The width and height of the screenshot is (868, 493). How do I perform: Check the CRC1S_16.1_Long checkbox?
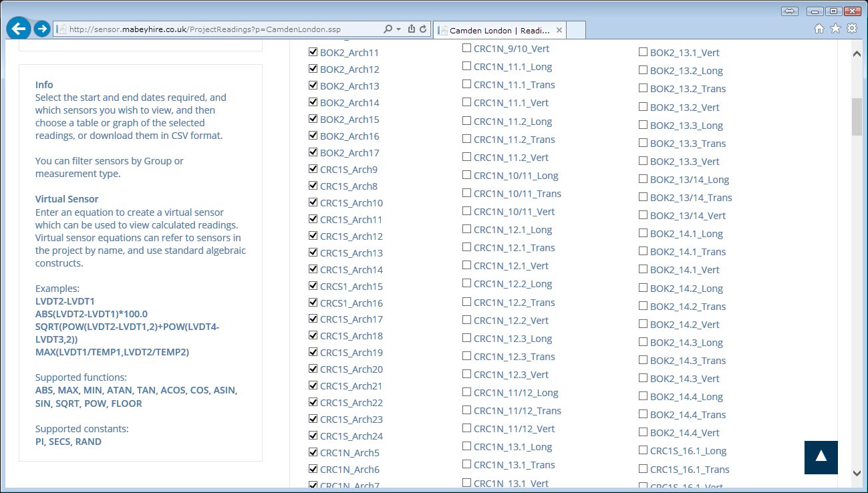pos(643,450)
